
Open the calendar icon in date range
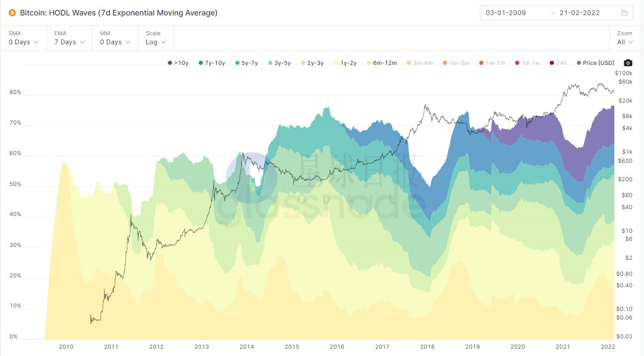coord(625,13)
